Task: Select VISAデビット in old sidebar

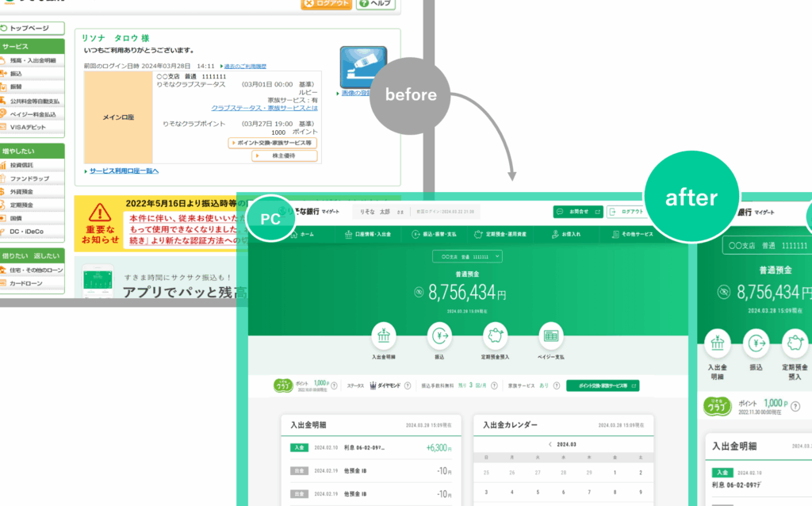Action: (x=32, y=128)
